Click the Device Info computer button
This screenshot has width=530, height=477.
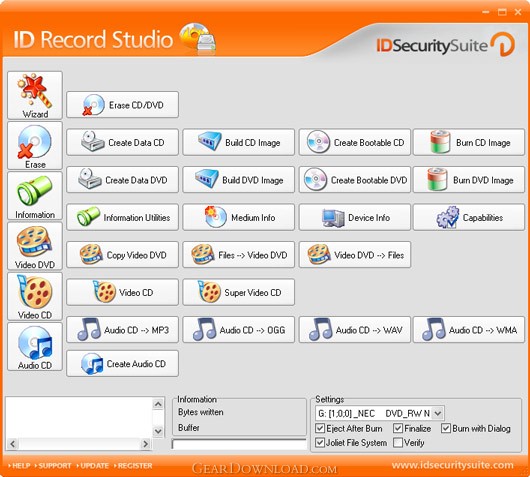point(355,217)
